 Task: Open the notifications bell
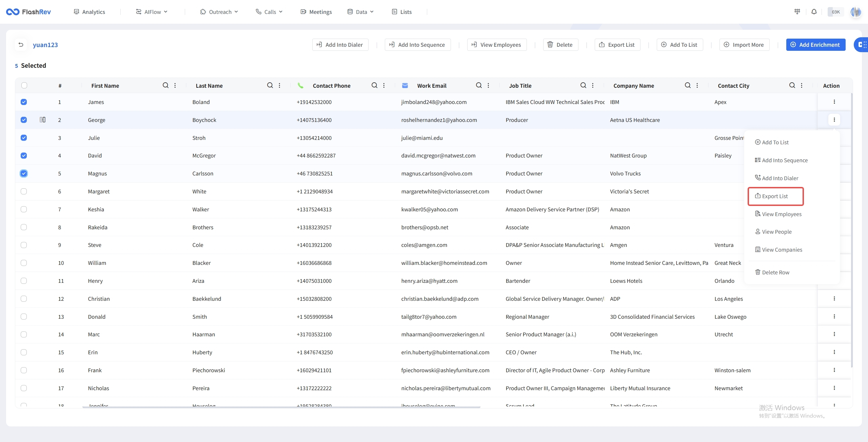(814, 12)
